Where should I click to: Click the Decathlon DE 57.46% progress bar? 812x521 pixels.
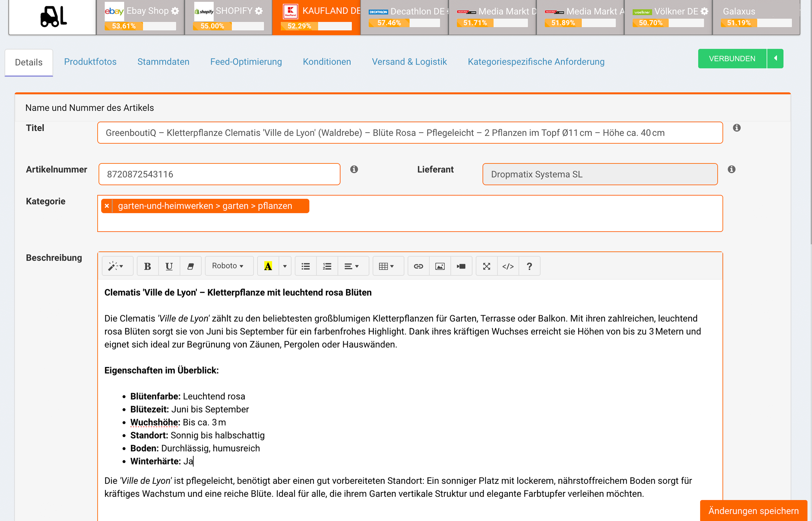(x=404, y=23)
